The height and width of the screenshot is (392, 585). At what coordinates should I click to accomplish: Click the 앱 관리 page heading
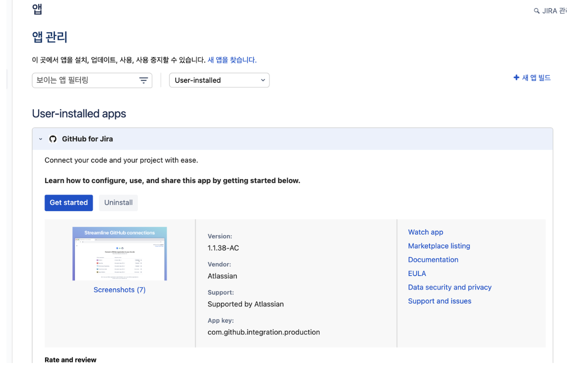pos(50,37)
